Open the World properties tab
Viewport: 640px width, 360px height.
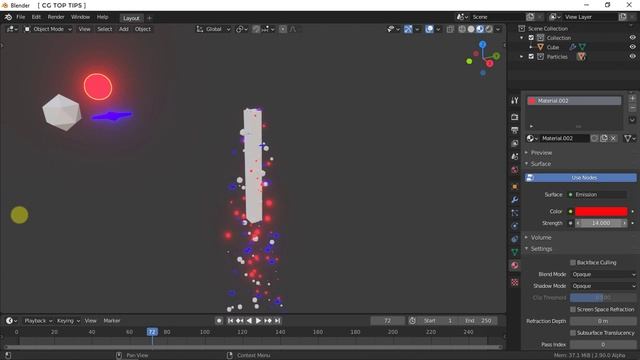[515, 170]
